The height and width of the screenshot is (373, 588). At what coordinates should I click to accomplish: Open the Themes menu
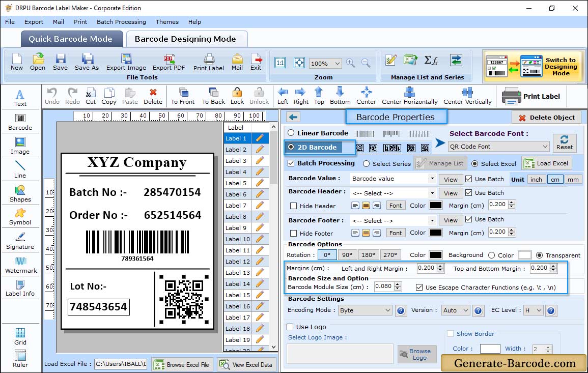tap(167, 22)
